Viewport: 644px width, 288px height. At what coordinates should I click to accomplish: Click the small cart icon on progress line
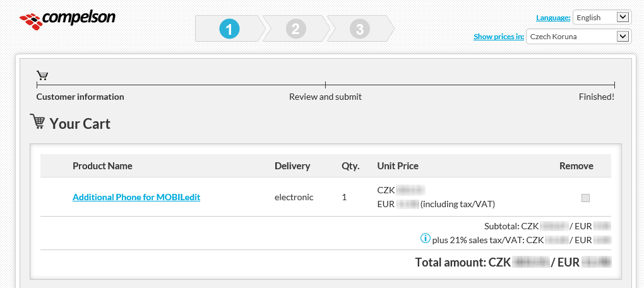click(42, 75)
